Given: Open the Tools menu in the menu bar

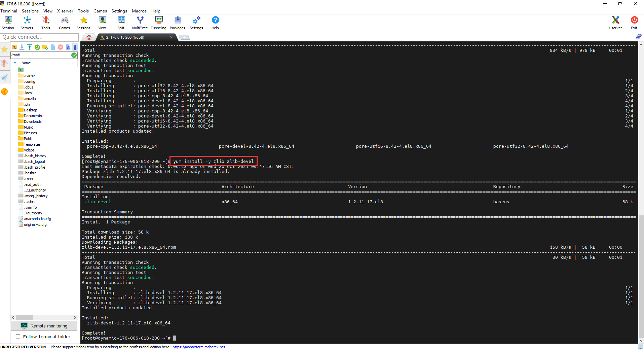Looking at the screenshot, I should [x=83, y=11].
